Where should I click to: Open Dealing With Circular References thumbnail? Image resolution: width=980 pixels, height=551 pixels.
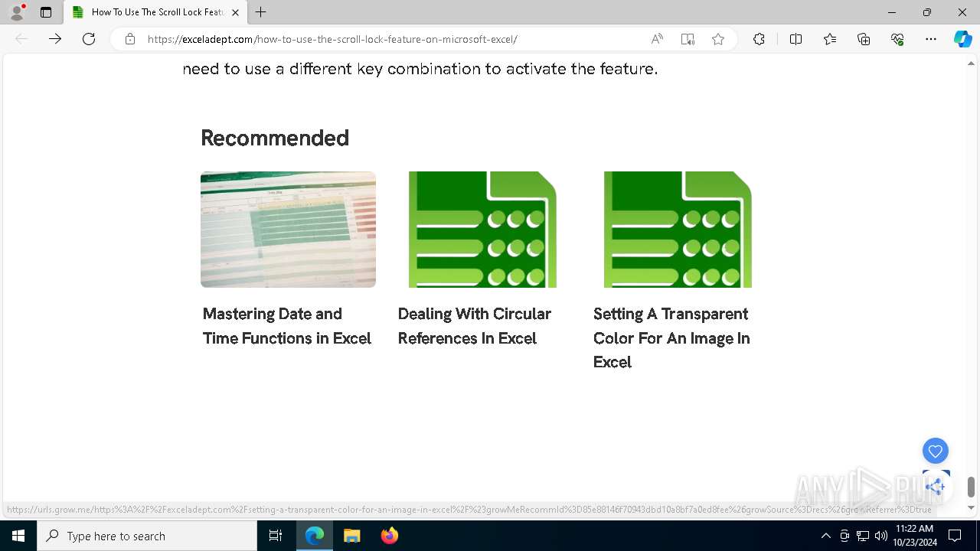click(482, 230)
